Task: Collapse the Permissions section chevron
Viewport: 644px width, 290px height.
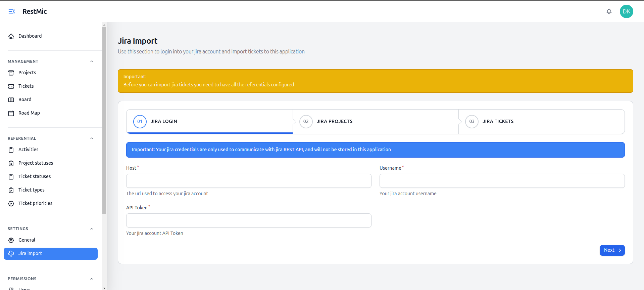Action: tap(92, 279)
